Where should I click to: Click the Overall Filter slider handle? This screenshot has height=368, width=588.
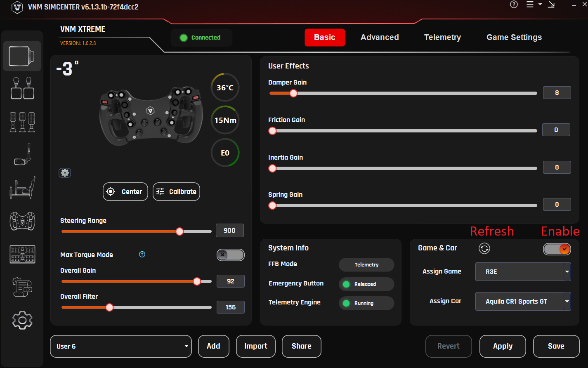[x=109, y=307]
